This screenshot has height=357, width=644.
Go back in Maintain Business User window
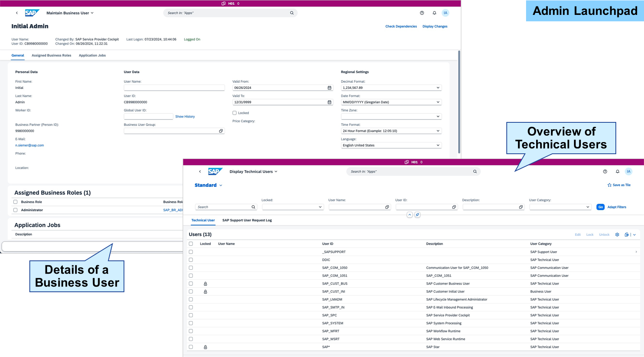coord(17,13)
